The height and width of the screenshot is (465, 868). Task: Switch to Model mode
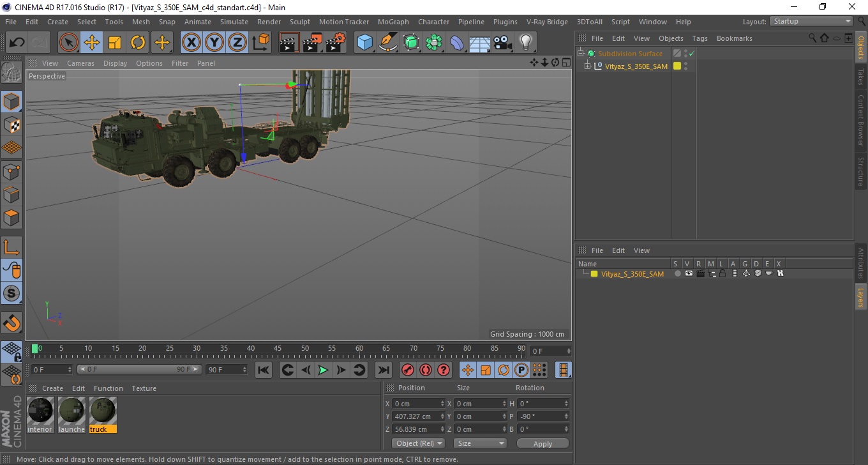[11, 102]
